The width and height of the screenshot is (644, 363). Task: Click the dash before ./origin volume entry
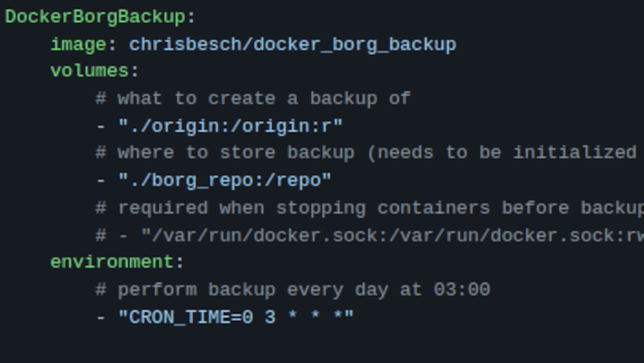point(101,126)
